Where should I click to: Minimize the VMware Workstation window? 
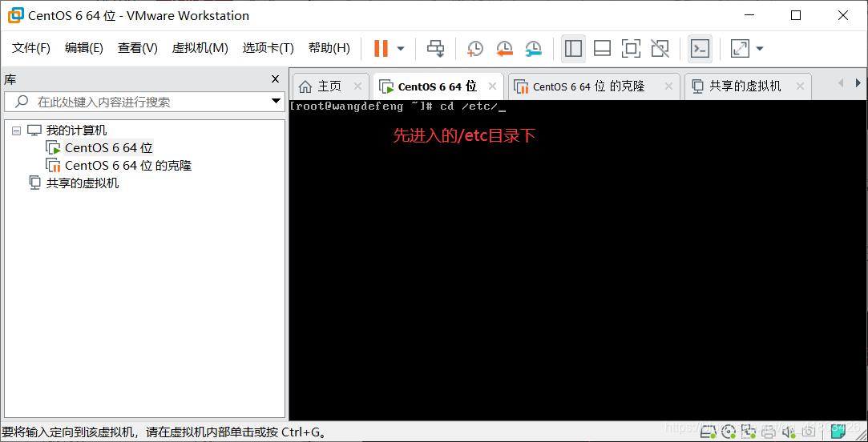coord(749,16)
